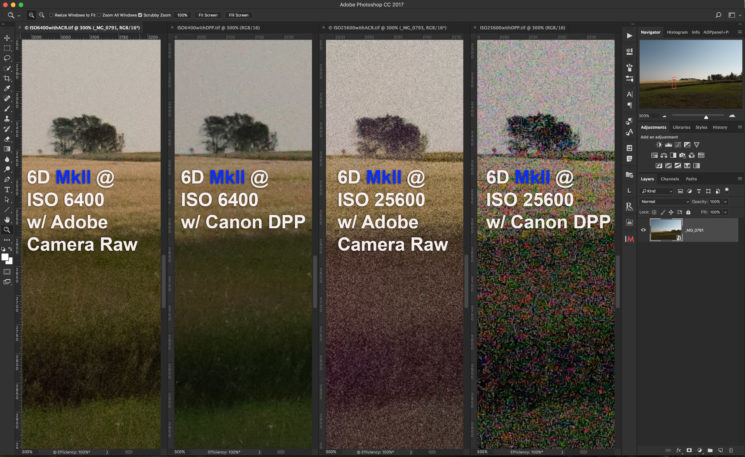This screenshot has width=745, height=457.
Task: Switch to the Channels tab
Action: pyautogui.click(x=670, y=179)
